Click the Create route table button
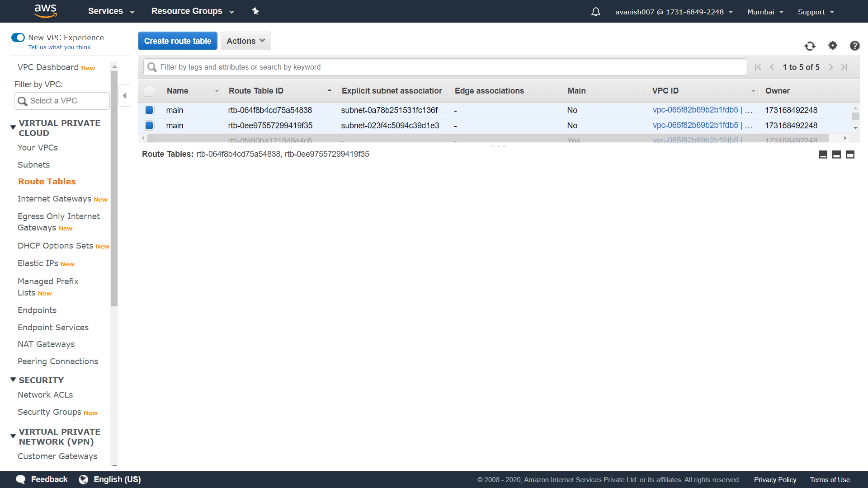The width and height of the screenshot is (868, 488). 177,41
